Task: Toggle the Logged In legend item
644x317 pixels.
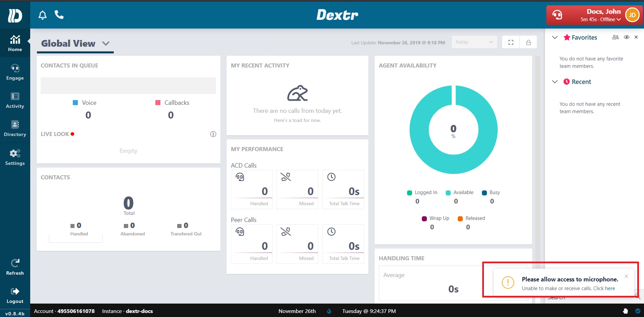Action: (422, 192)
